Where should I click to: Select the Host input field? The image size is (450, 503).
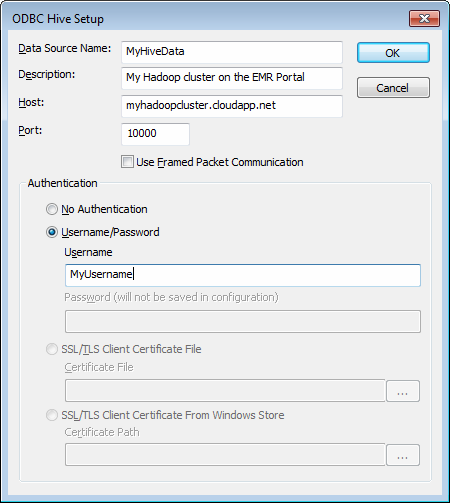[x=232, y=106]
